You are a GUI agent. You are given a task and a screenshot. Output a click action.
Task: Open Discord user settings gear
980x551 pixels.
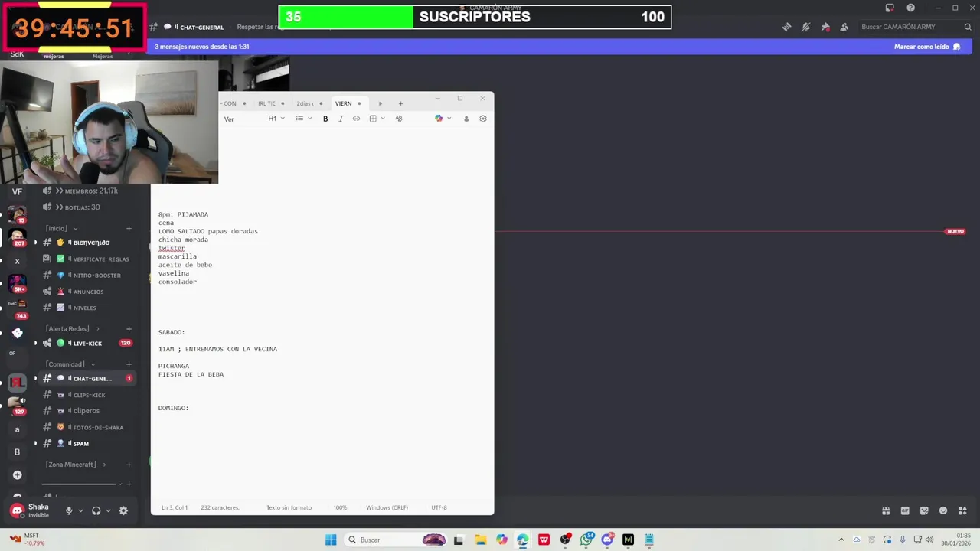[123, 510]
